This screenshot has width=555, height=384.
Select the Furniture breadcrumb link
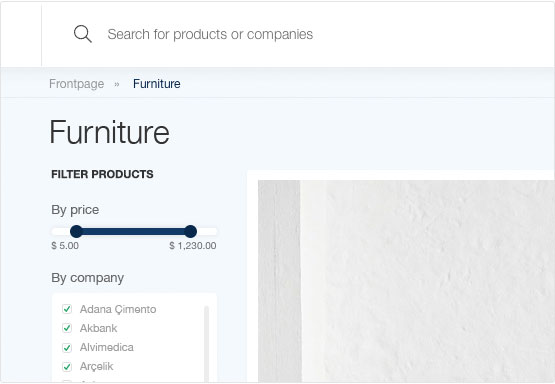pos(156,84)
